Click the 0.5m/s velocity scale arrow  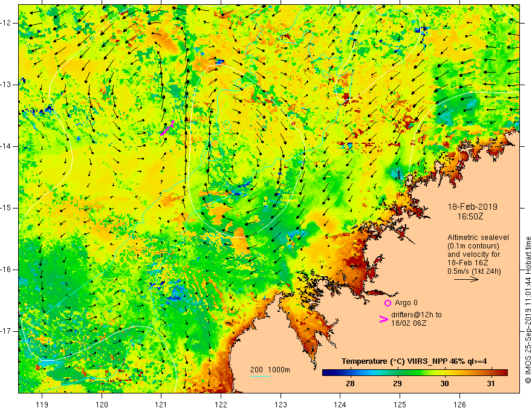[x=466, y=279]
